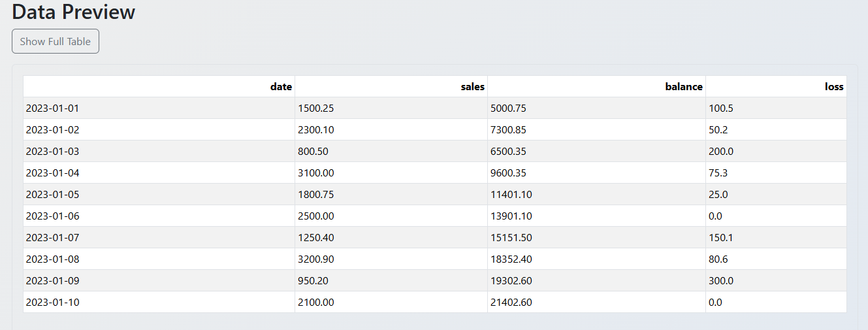Click sales value 3200.90

coord(391,259)
